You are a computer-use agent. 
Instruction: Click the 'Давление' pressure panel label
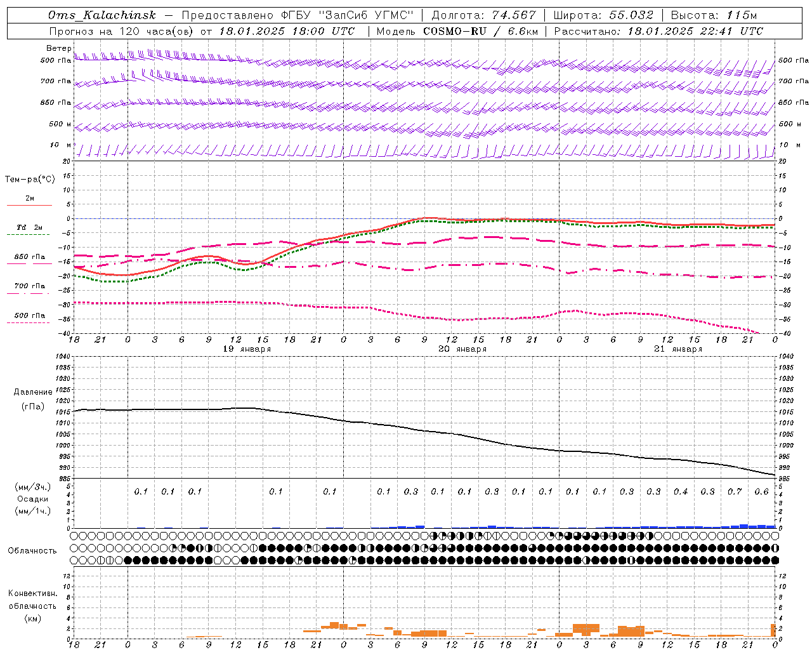33,392
